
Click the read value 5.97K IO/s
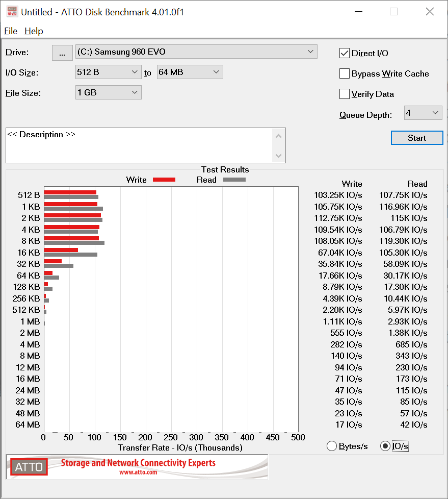point(408,310)
